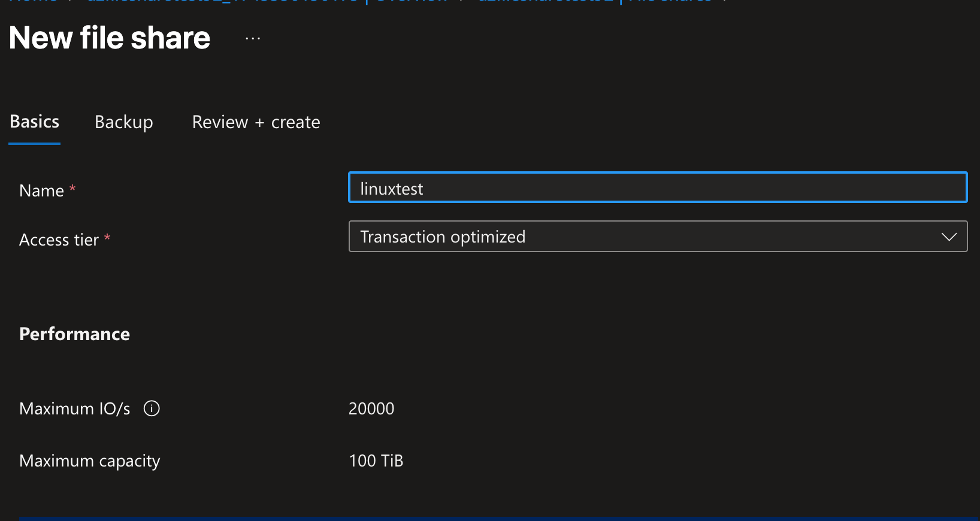Click the Maximum capacity value 100 TiB

pos(376,461)
